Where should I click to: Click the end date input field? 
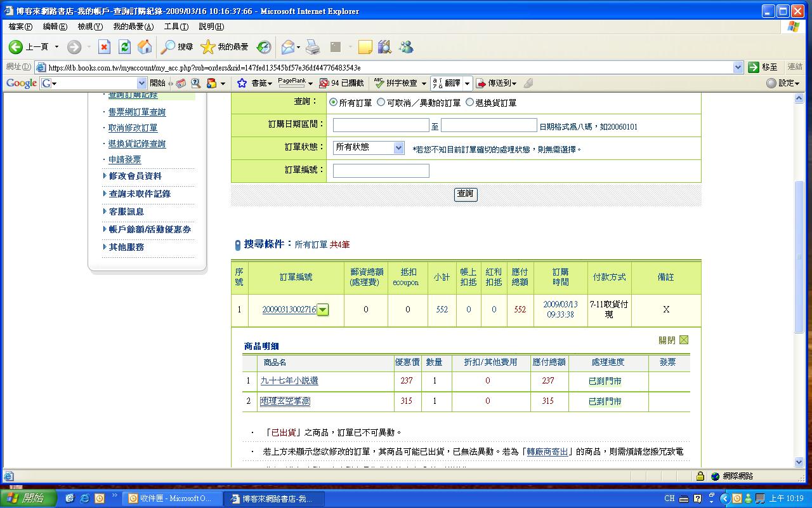(x=489, y=125)
